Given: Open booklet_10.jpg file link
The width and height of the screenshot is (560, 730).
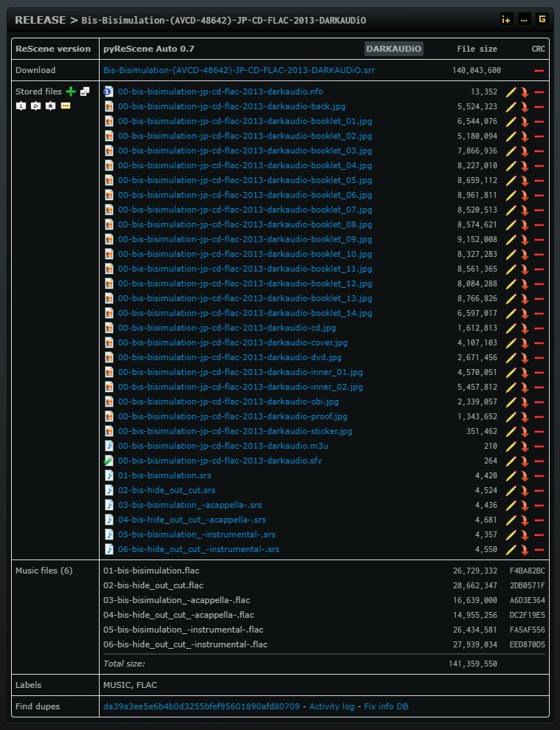Looking at the screenshot, I should 245,254.
